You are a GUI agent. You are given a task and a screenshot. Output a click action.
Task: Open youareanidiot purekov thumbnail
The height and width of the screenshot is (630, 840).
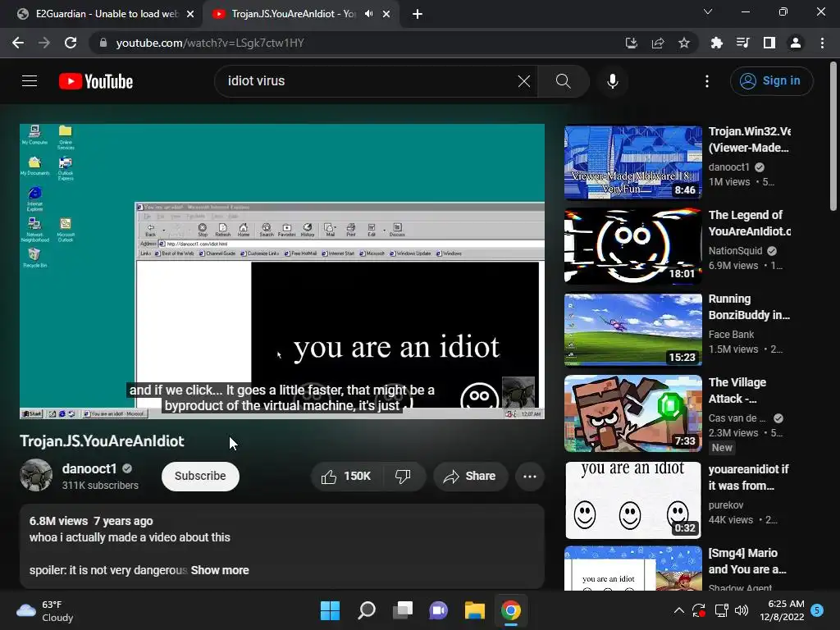632,500
